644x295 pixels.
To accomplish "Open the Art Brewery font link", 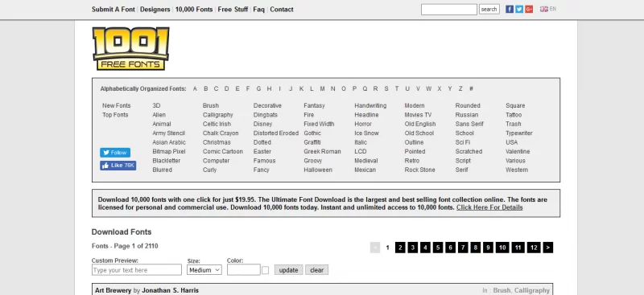I will pyautogui.click(x=114, y=290).
